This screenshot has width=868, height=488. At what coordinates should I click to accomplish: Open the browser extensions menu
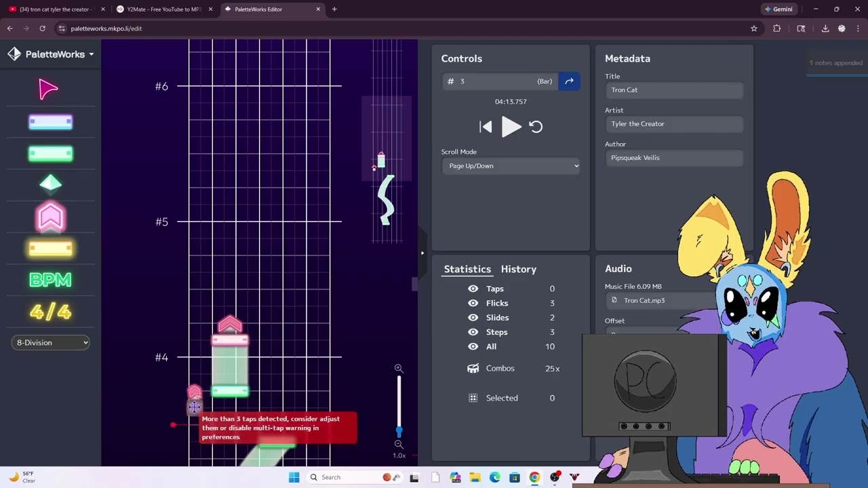coord(777,28)
